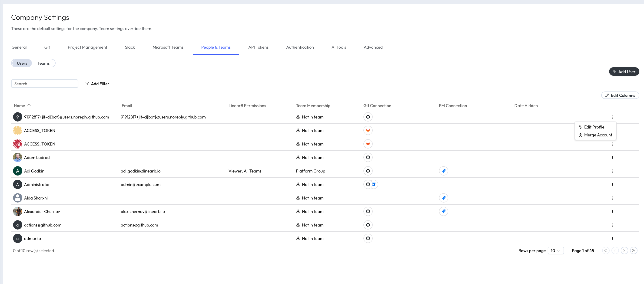This screenshot has height=284, width=644.
Task: Click the Search input field
Action: (44, 84)
